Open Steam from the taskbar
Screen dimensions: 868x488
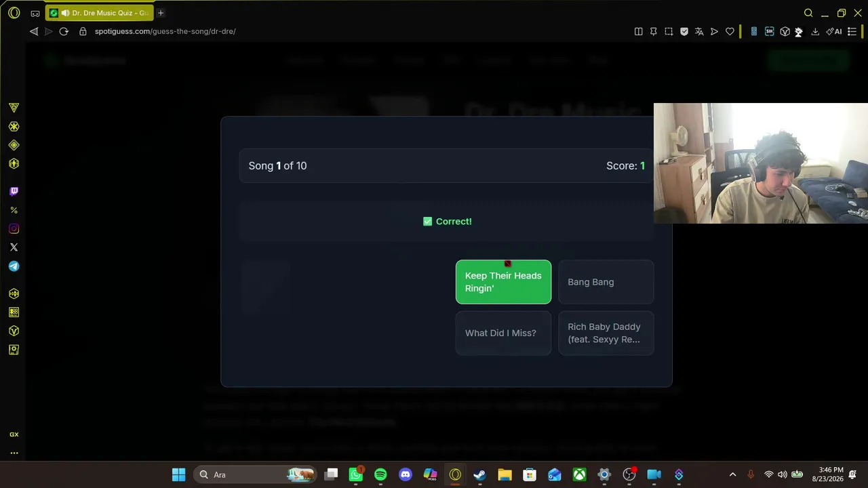point(480,474)
